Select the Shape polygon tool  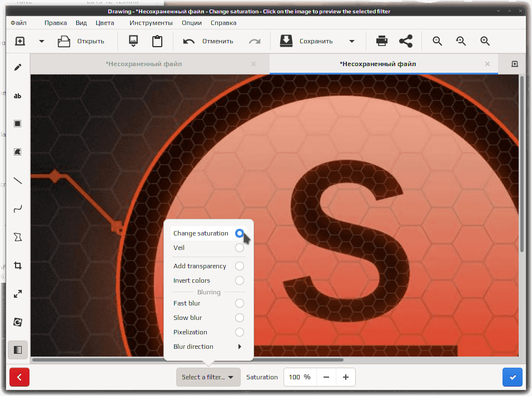pyautogui.click(x=18, y=237)
